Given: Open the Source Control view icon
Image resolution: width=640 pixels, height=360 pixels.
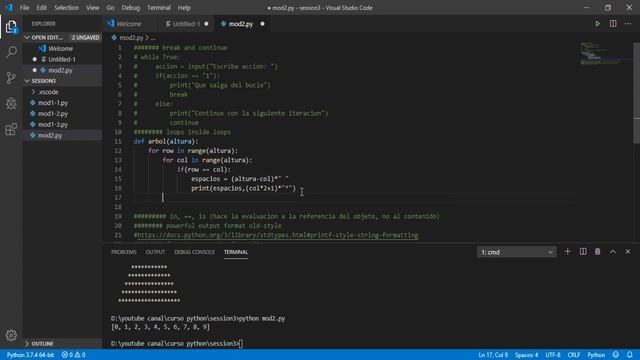Looking at the screenshot, I should [11, 78].
